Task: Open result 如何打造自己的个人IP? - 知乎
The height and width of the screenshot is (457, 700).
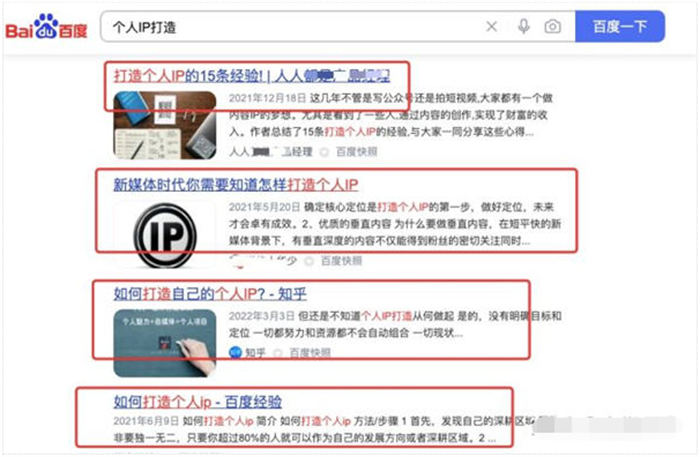Action: click(x=210, y=294)
